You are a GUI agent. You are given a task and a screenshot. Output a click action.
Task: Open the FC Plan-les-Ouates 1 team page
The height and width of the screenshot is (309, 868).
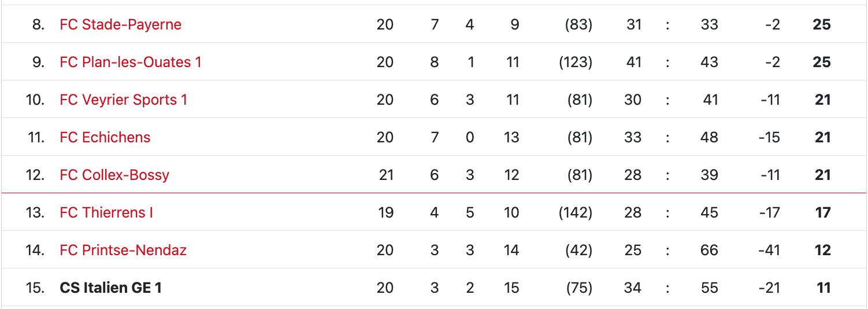tap(131, 62)
